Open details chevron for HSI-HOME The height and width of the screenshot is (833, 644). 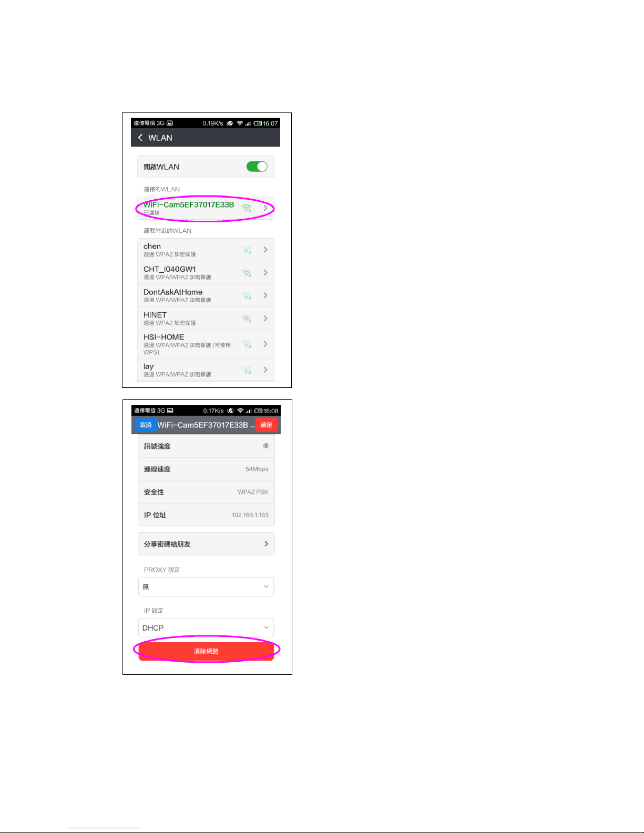pos(265,344)
